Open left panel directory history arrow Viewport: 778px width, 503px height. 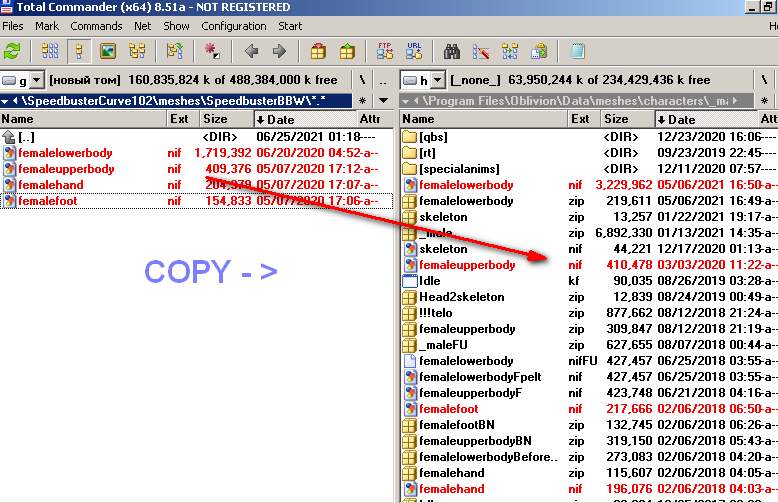[383, 101]
